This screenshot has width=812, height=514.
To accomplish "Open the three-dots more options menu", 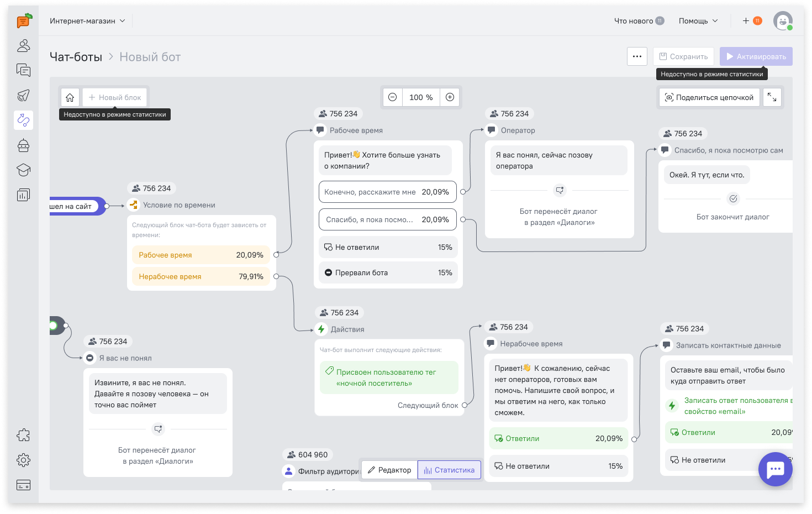I will click(637, 56).
